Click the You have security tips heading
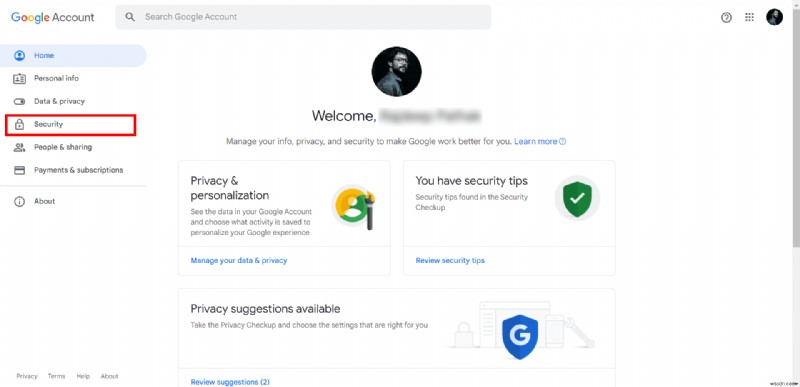 [471, 180]
